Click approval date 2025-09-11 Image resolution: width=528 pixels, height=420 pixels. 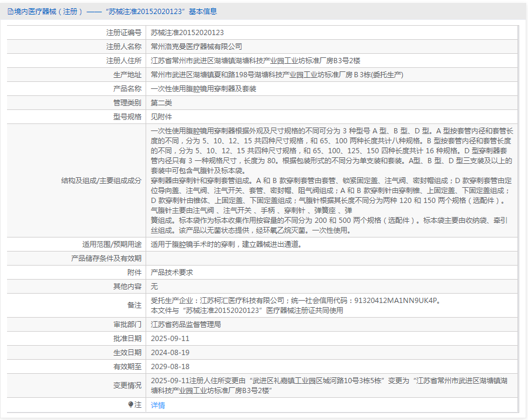click(170, 339)
